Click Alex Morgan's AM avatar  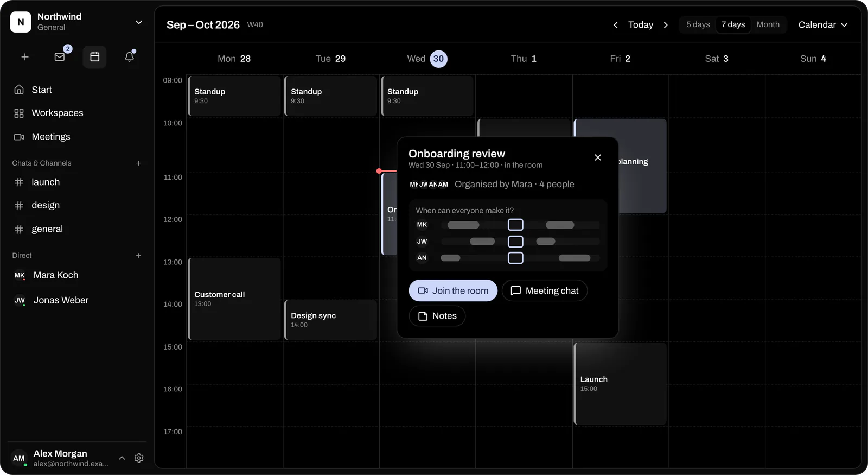coord(19,458)
